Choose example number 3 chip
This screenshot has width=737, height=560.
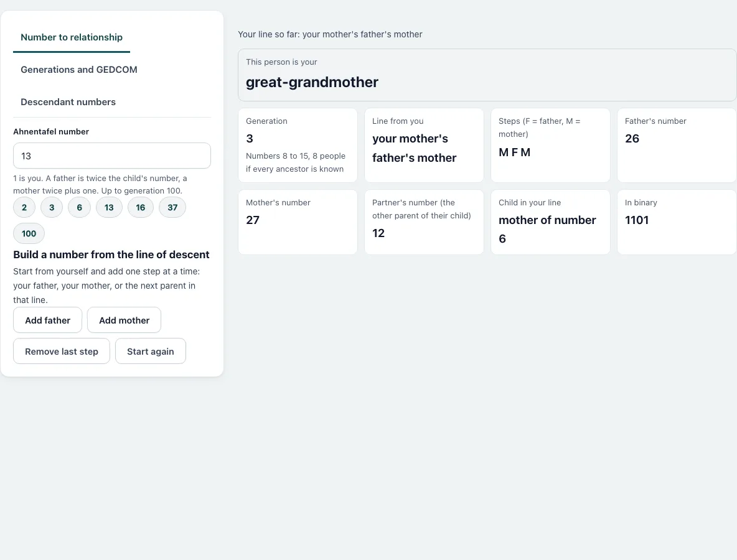pyautogui.click(x=52, y=207)
